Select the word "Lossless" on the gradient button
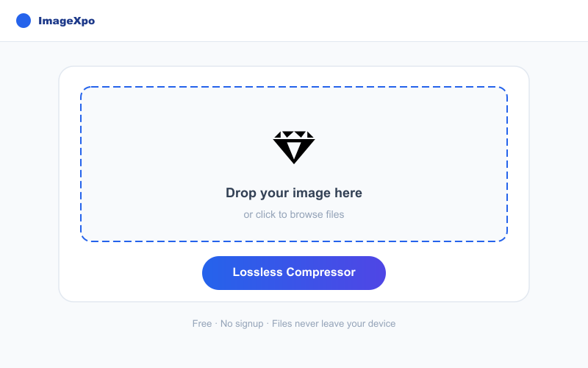This screenshot has height=368, width=588. pos(257,272)
